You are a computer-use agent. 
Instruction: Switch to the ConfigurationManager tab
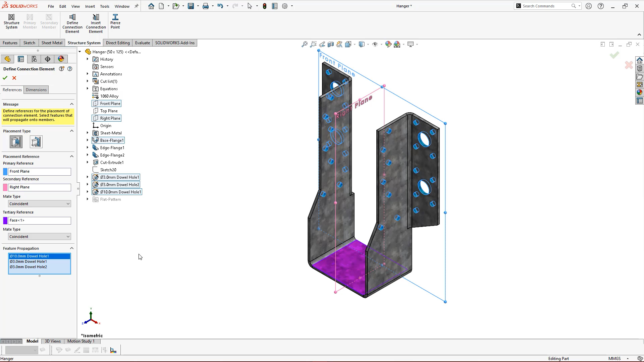pos(34,59)
